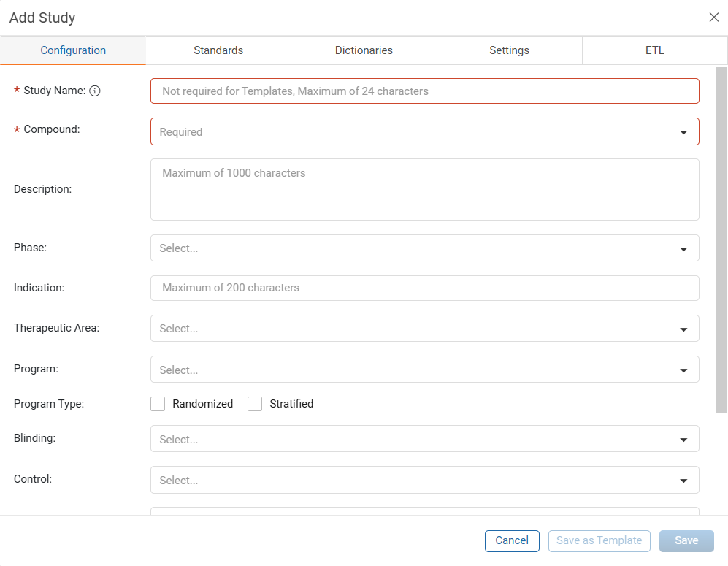728x566 pixels.
Task: Open the Settings tab
Action: [510, 50]
